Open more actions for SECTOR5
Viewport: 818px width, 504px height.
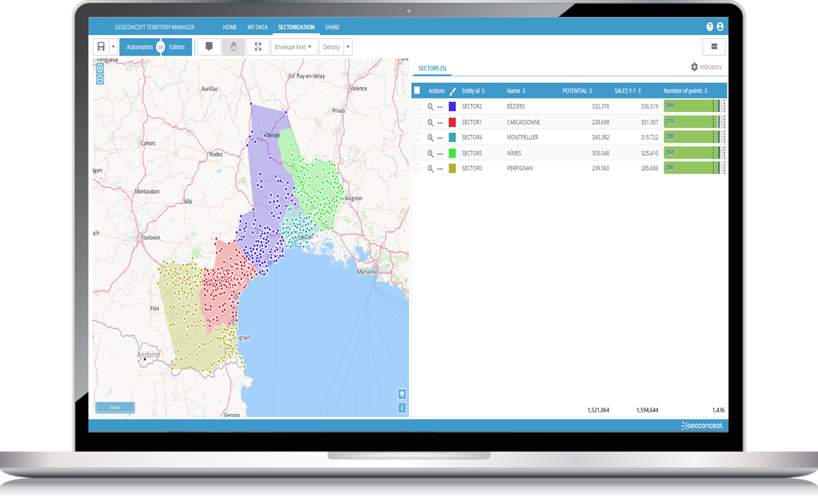[x=440, y=154]
